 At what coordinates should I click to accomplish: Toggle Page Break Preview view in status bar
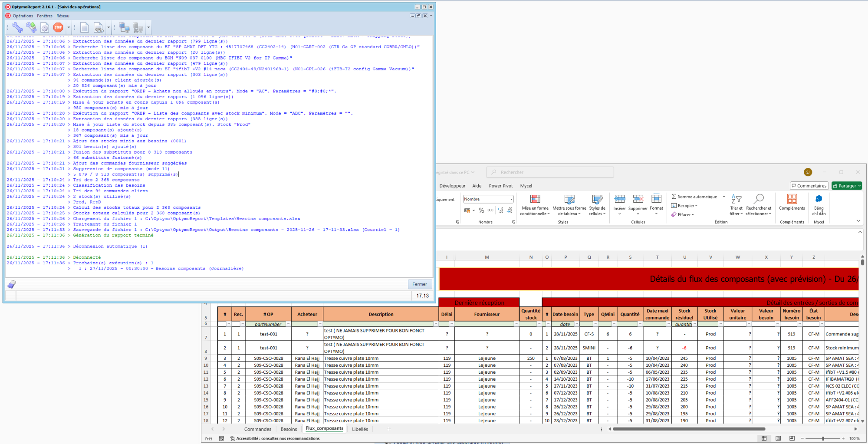(x=792, y=438)
